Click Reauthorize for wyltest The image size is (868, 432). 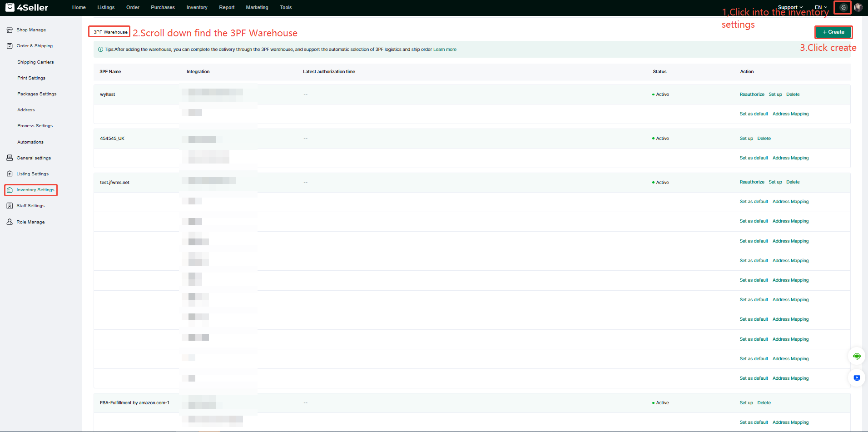[752, 94]
